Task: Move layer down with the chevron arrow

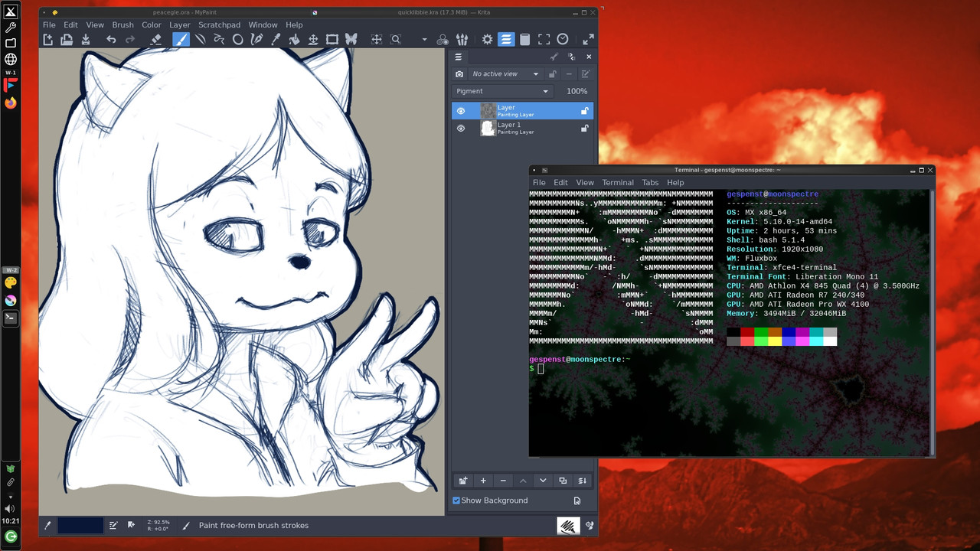Action: tap(543, 481)
